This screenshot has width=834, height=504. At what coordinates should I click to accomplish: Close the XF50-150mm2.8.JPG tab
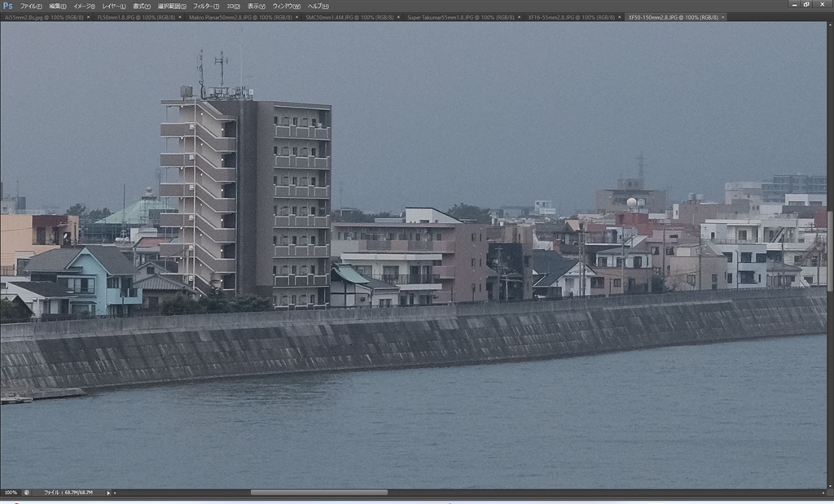click(723, 18)
